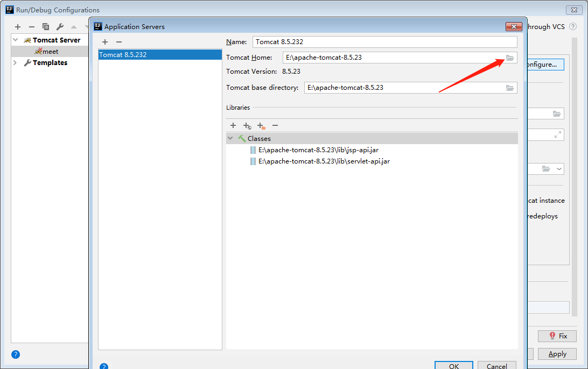This screenshot has height=369, width=588.
Task: Click Tomcat Version value 8.5.23
Action: click(x=291, y=72)
